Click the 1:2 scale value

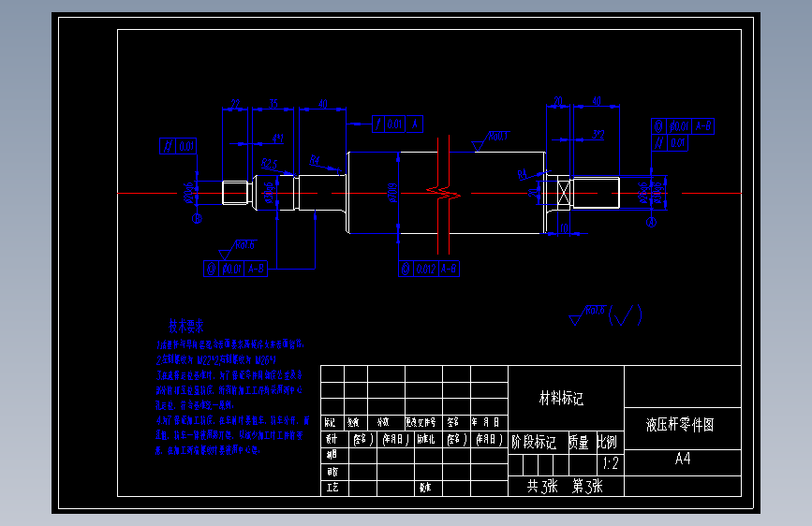click(x=611, y=463)
